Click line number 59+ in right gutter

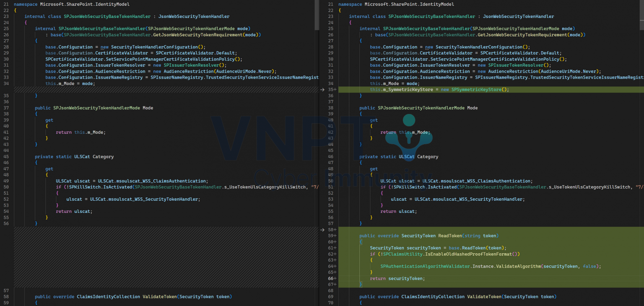332,236
